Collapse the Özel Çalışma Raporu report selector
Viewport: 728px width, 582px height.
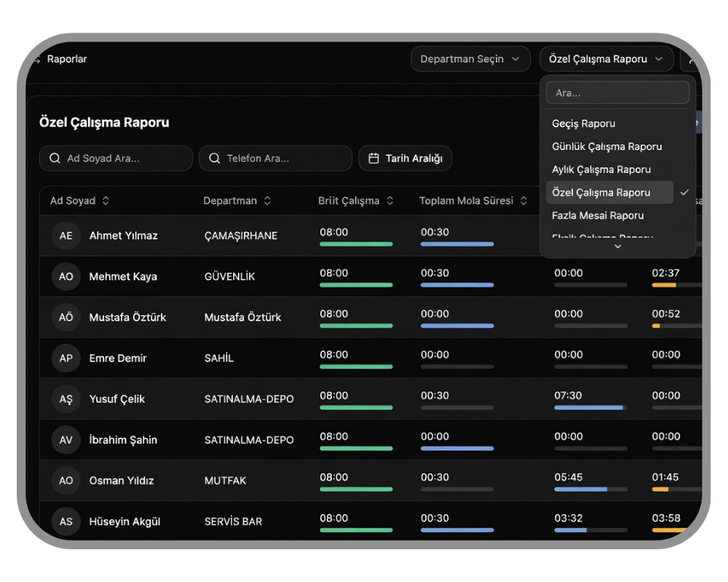[x=606, y=59]
